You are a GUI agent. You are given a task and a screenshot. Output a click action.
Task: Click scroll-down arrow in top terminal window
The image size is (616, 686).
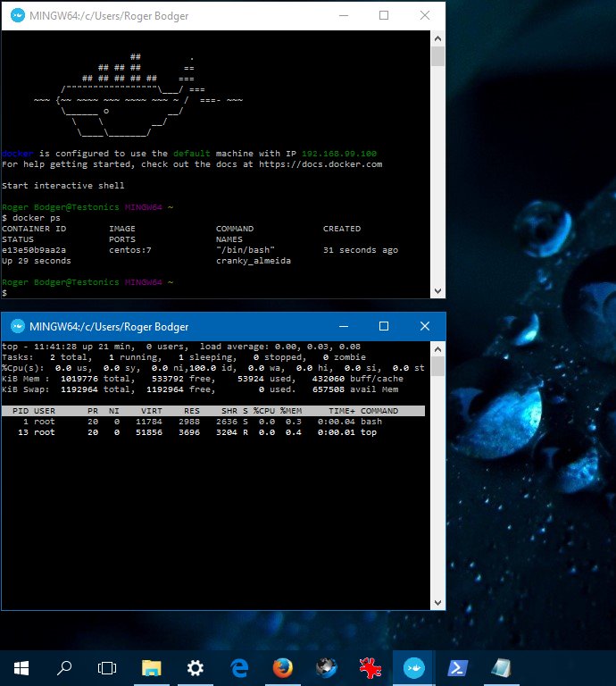[x=437, y=291]
